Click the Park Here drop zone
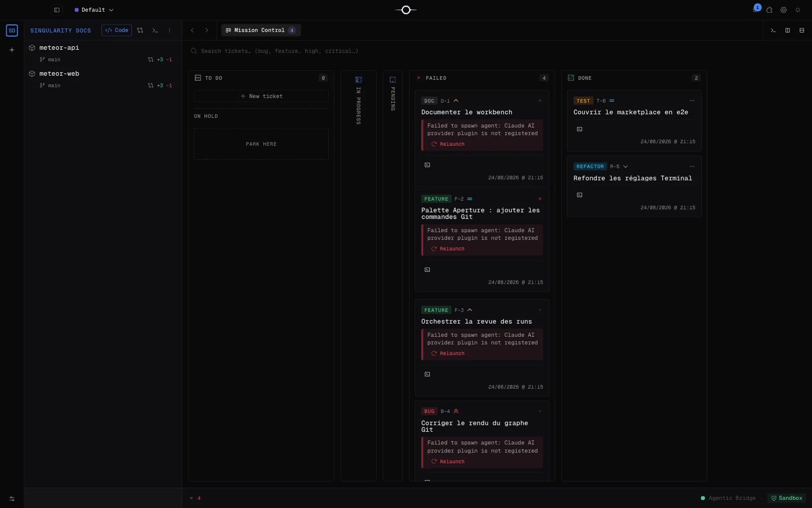The width and height of the screenshot is (812, 508). coord(261,144)
